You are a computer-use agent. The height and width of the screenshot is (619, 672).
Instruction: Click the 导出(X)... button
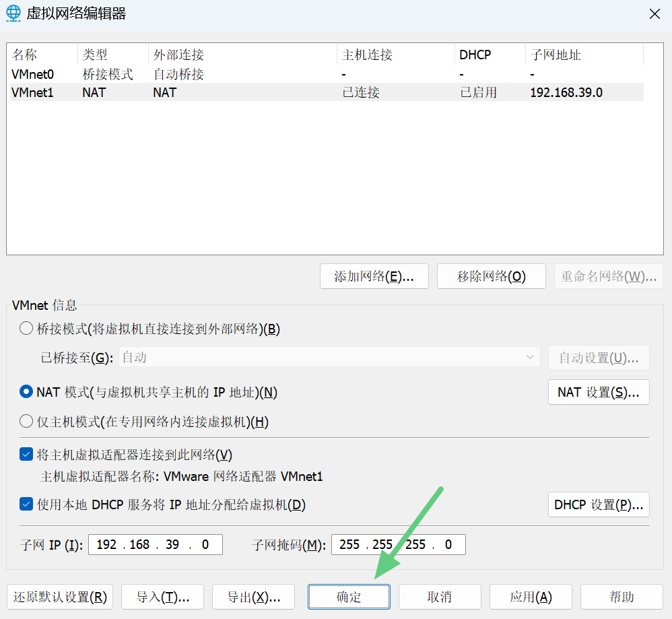coord(253,597)
